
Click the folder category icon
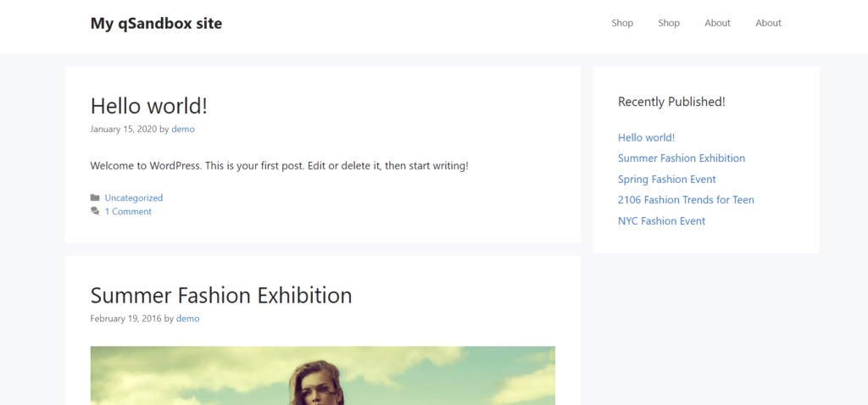pos(95,197)
